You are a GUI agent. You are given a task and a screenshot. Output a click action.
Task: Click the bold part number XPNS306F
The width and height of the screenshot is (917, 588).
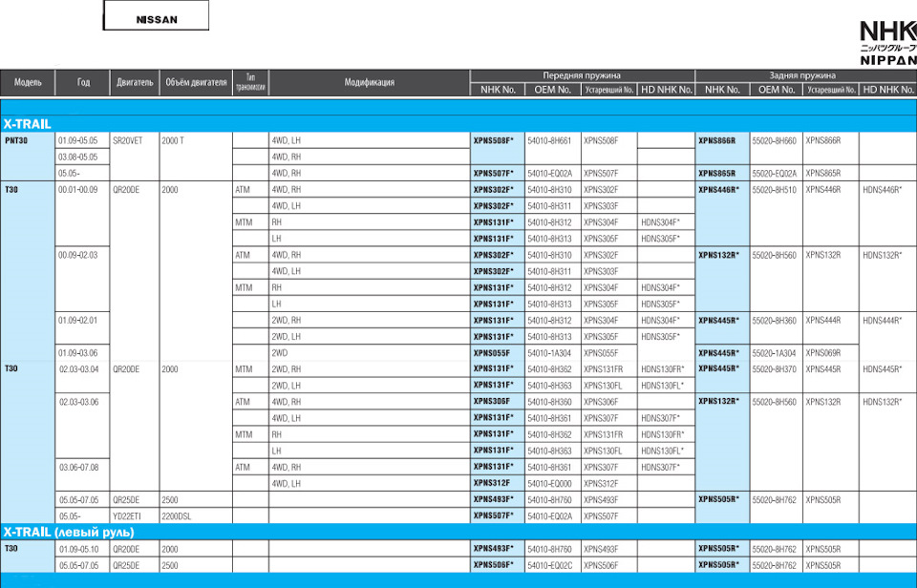[492, 402]
